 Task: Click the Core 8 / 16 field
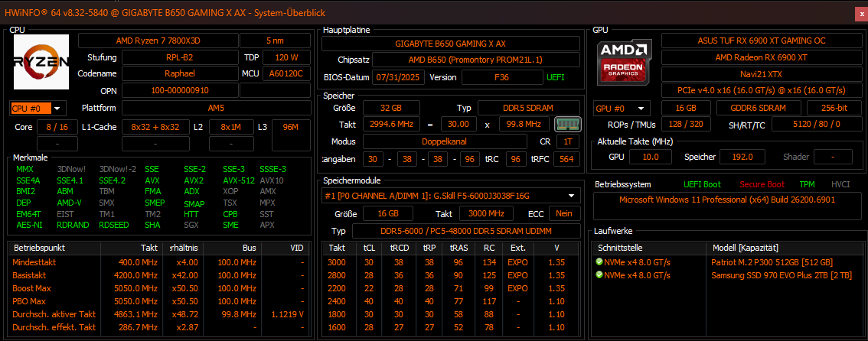click(57, 127)
